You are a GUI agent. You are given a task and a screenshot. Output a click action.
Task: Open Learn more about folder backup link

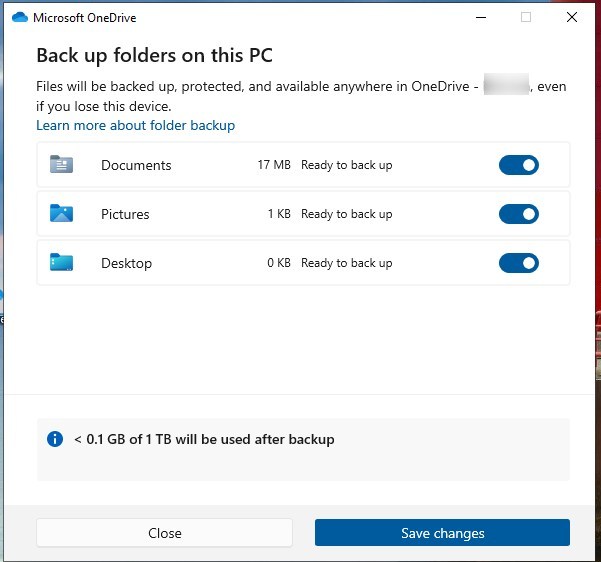pyautogui.click(x=135, y=125)
